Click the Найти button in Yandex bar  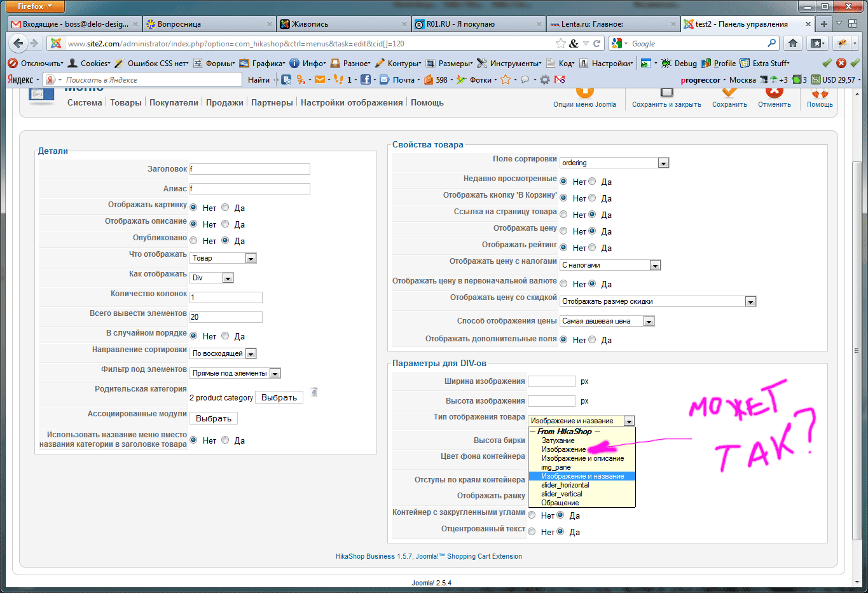(259, 79)
